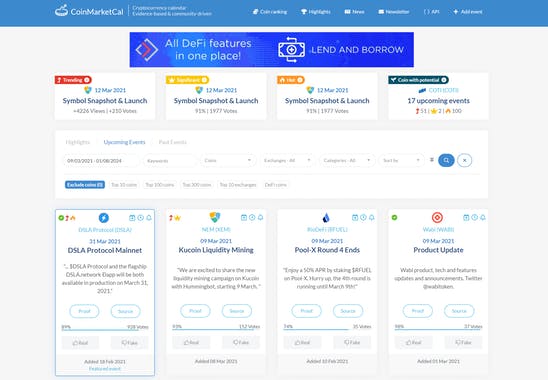This screenshot has height=380, width=548.
Task: Click NEM coin logo
Action: coord(215,217)
